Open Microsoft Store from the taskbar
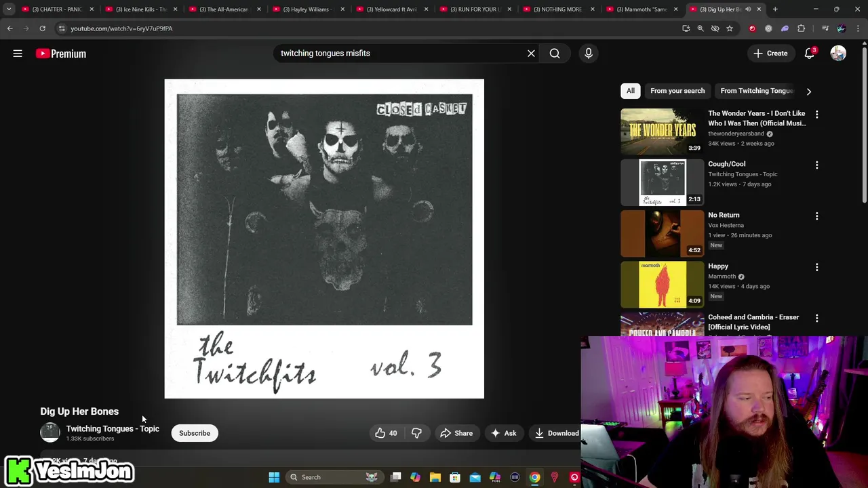Screen dimensions: 868x488 point(455,477)
